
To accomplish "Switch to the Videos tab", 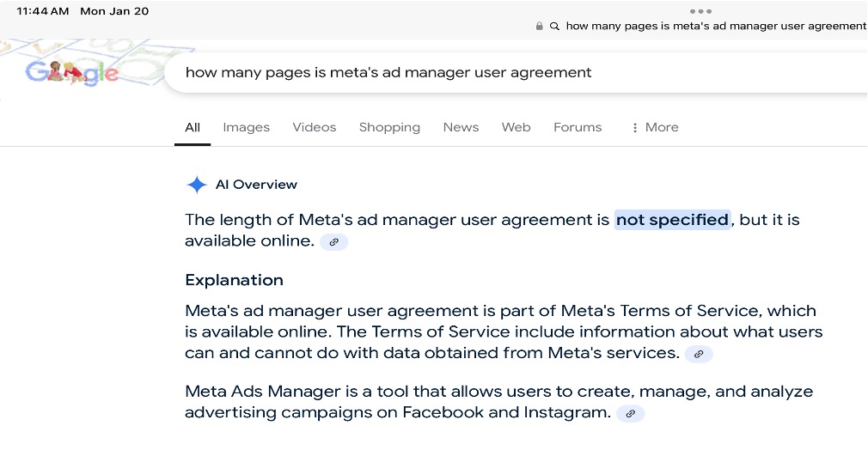I will [314, 127].
